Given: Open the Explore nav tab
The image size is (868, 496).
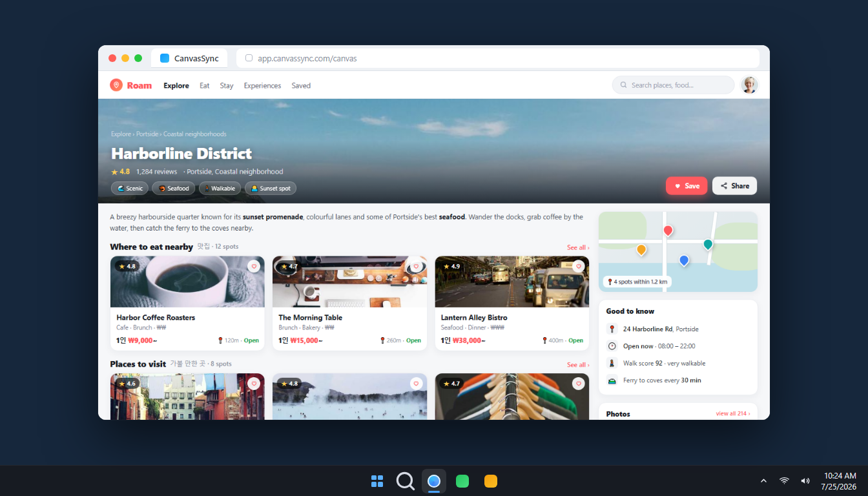Looking at the screenshot, I should pos(176,85).
